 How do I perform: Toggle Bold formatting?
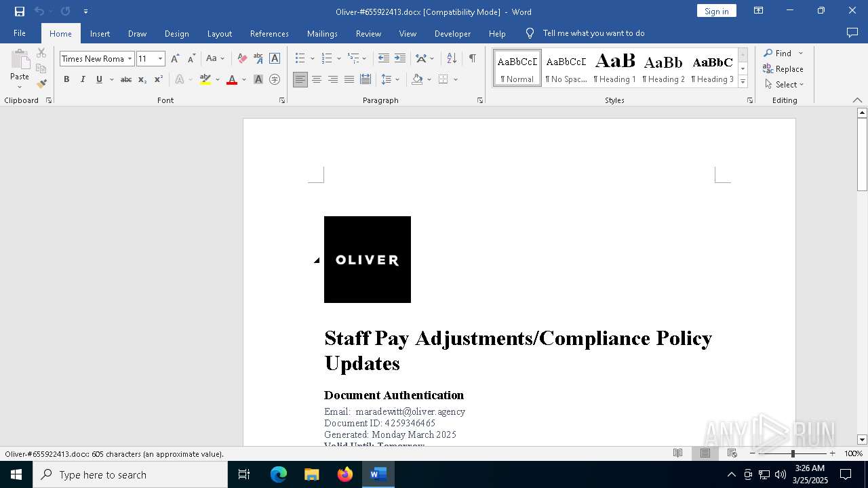(x=66, y=79)
